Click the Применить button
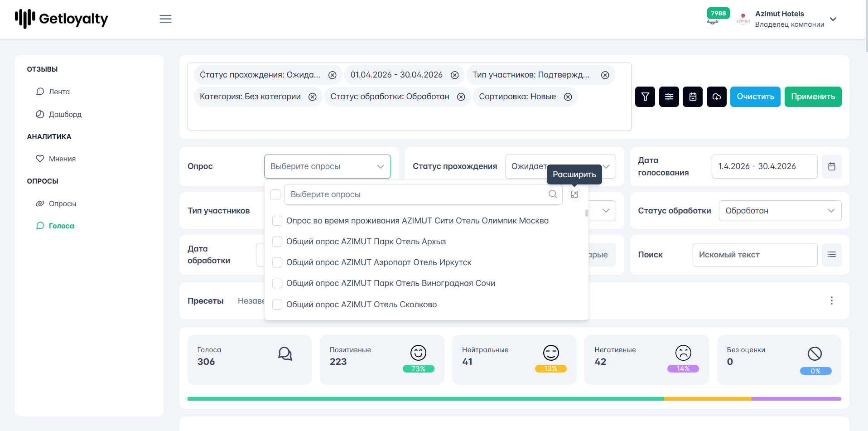868x431 pixels. pos(813,97)
